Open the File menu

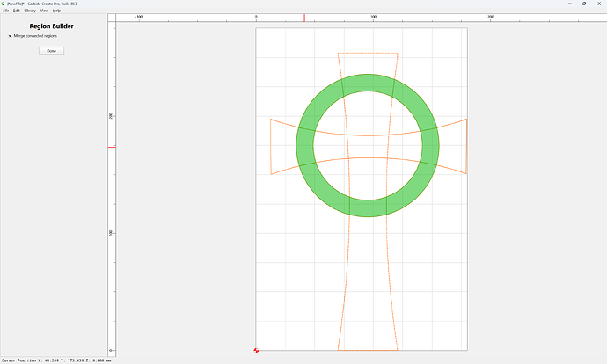pyautogui.click(x=6, y=11)
